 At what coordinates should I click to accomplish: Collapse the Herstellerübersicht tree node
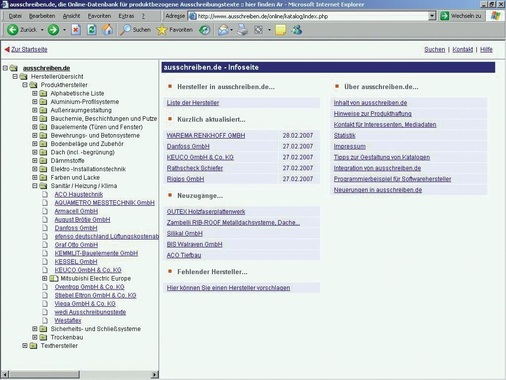coord(15,76)
